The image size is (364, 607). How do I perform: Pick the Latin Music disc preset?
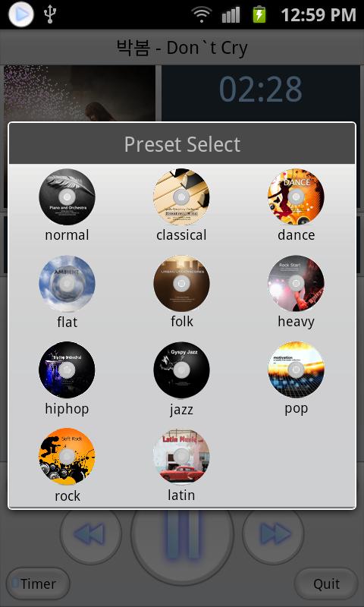(181, 457)
